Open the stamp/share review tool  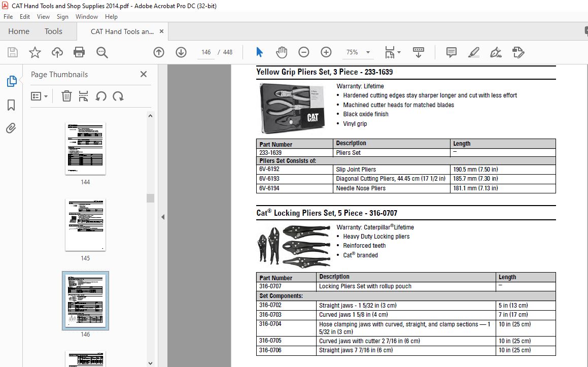click(x=518, y=52)
